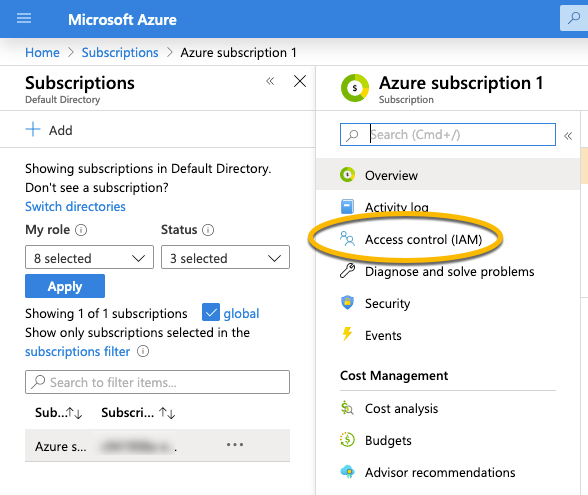
Task: Click the Events lightning bolt icon
Action: (347, 334)
